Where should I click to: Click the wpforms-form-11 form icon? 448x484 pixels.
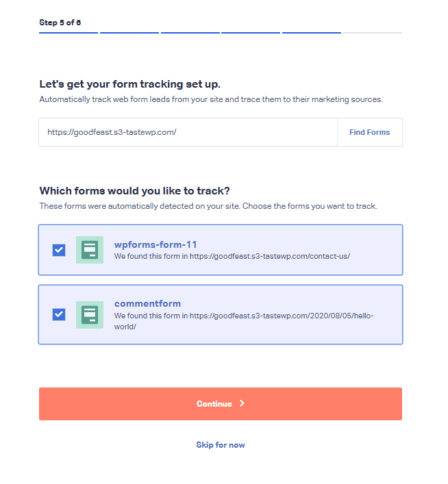(90, 250)
